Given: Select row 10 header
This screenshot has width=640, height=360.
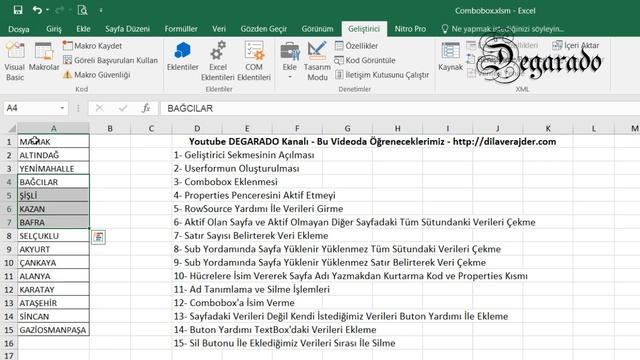Looking at the screenshot, I should [9, 262].
